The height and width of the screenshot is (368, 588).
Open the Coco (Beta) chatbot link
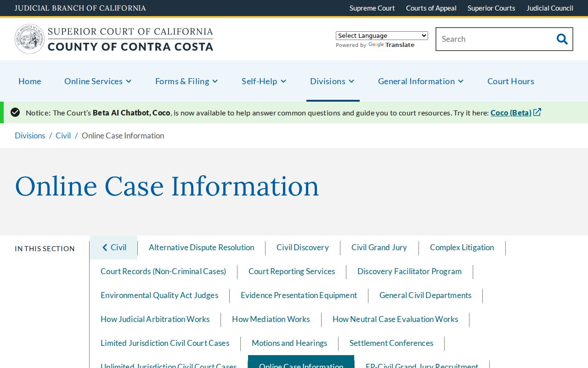[511, 113]
